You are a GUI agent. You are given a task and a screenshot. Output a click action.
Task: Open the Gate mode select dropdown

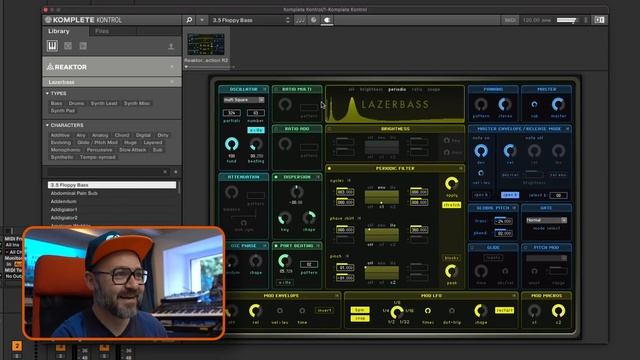(546, 220)
